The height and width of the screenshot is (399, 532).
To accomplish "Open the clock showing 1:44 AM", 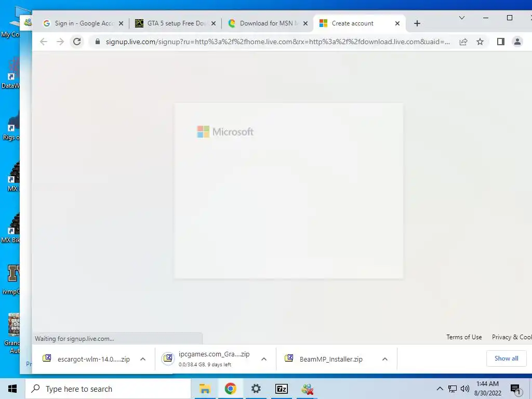I will click(x=487, y=389).
